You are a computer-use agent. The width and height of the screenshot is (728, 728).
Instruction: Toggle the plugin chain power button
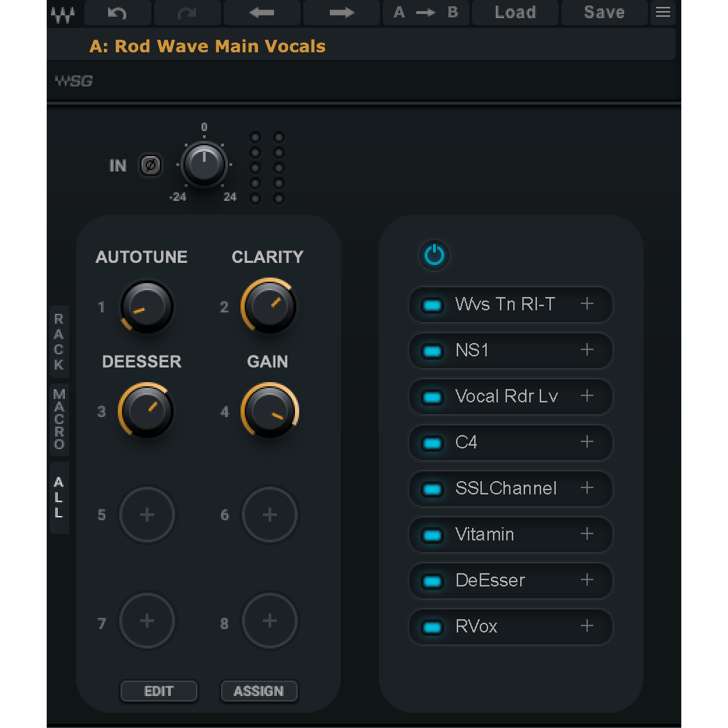(434, 255)
